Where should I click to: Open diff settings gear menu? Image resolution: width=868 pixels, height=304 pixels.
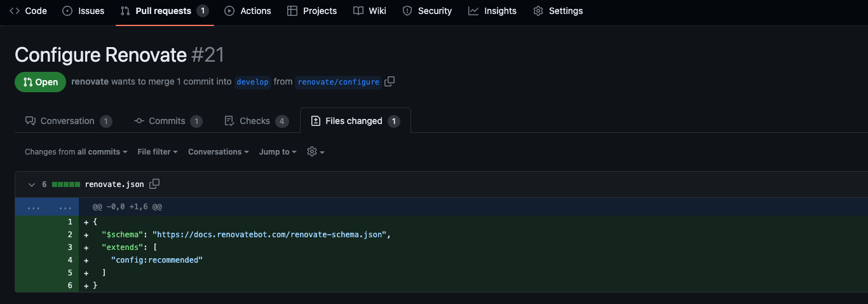click(315, 151)
